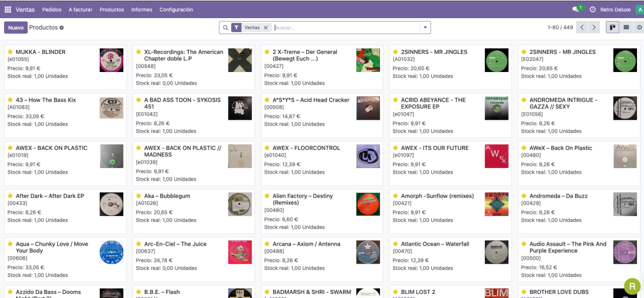Open the Pedidos menu
644x298 pixels.
click(52, 10)
